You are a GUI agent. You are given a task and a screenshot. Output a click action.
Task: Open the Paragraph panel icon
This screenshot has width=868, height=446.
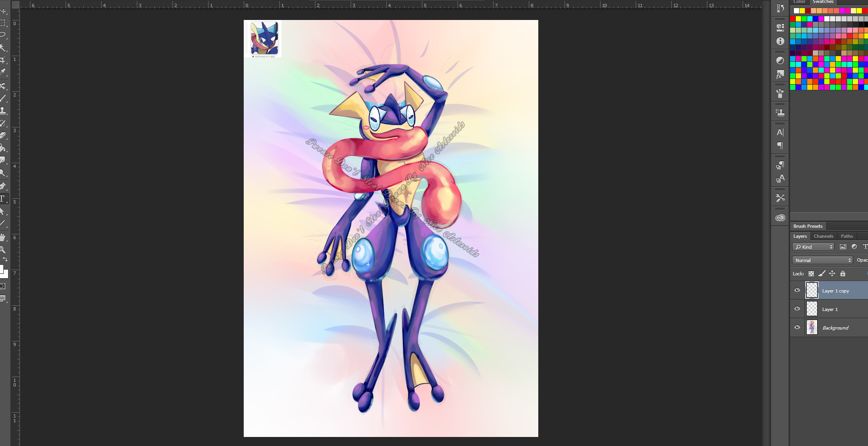click(x=780, y=146)
